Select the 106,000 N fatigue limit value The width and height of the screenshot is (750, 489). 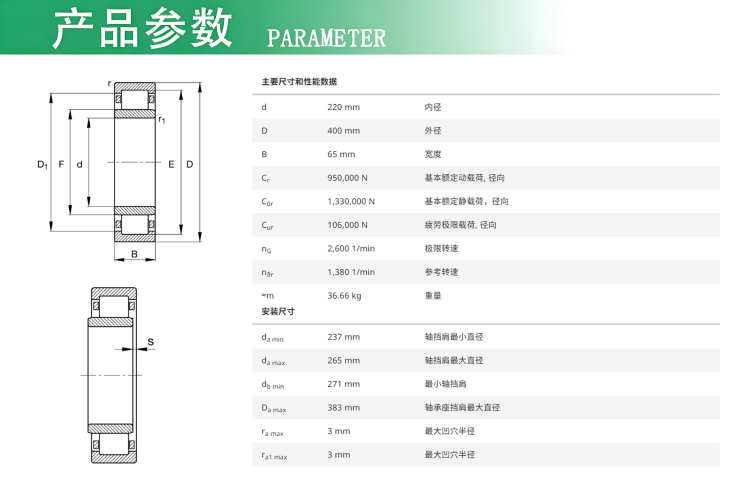347,225
